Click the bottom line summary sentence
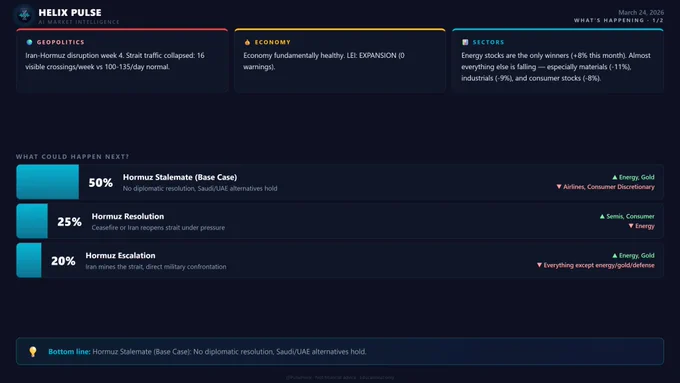This screenshot has width=680, height=383. (x=229, y=351)
